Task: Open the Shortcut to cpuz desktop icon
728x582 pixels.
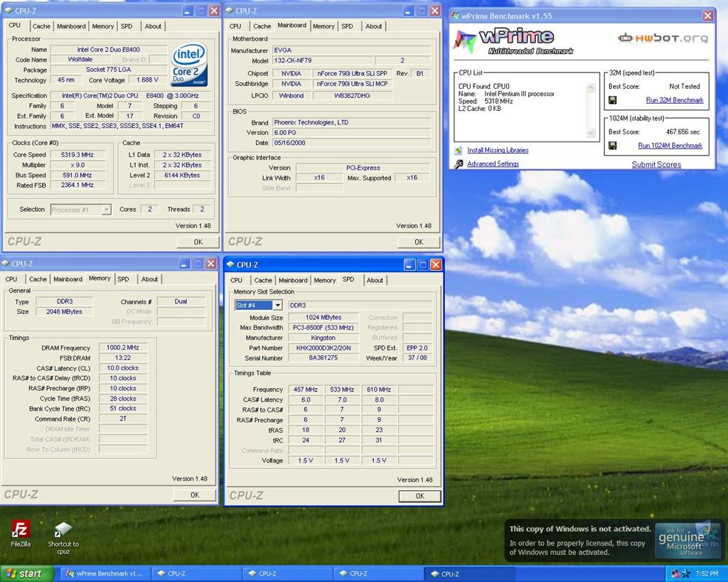Action: tap(63, 537)
